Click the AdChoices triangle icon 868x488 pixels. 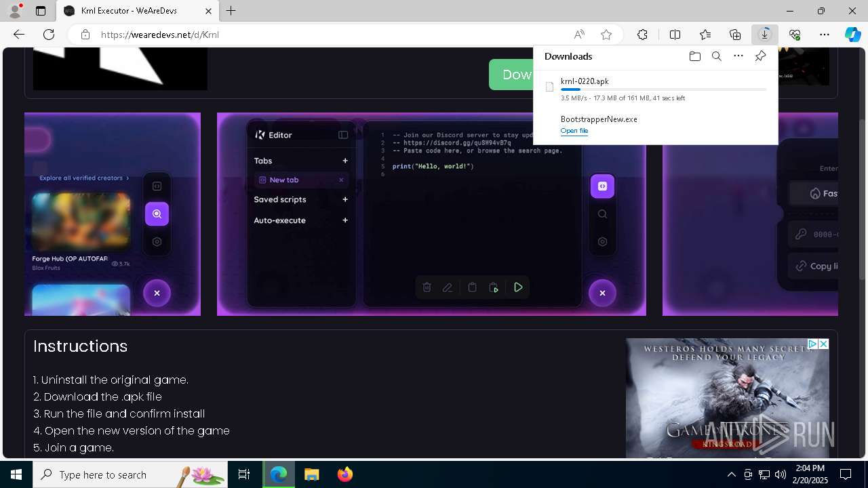point(812,344)
